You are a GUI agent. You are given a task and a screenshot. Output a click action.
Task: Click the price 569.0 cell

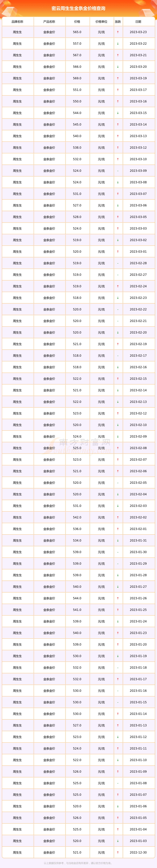point(77,78)
